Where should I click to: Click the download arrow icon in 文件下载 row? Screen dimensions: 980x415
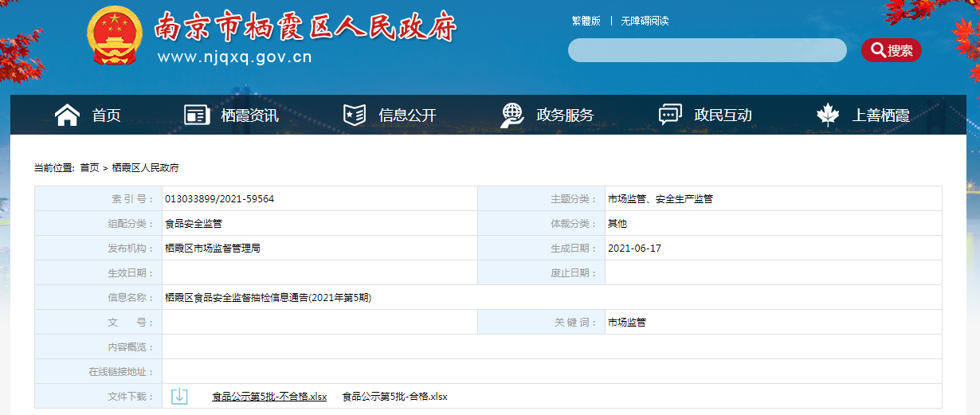[179, 396]
